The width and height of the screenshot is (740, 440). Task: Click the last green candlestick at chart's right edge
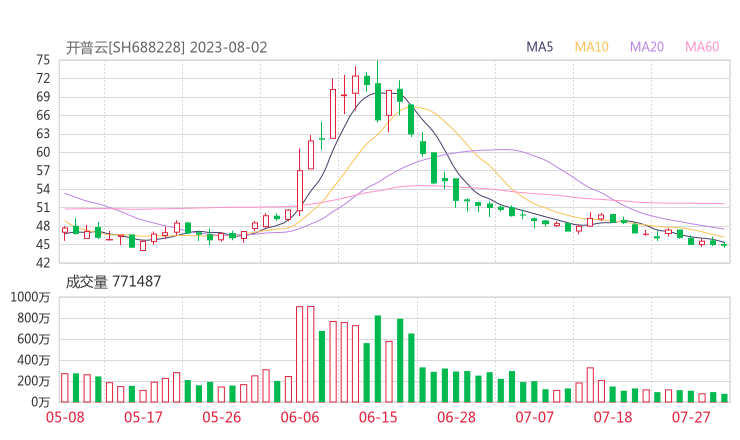[724, 245]
